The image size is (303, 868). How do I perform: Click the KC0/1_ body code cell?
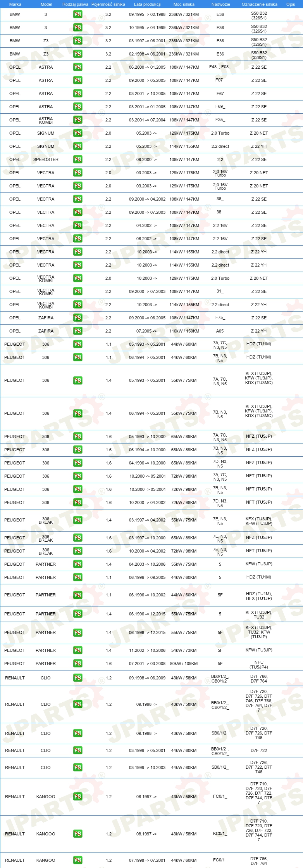click(220, 833)
